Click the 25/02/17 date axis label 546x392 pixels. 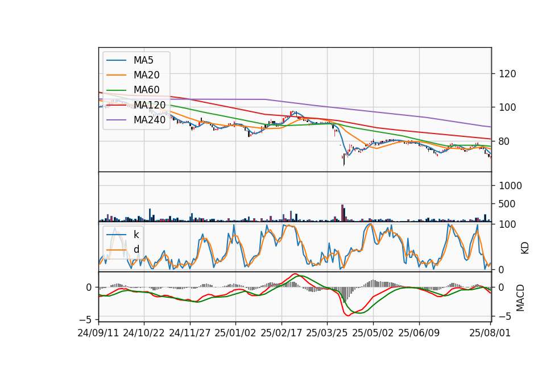pos(282,333)
